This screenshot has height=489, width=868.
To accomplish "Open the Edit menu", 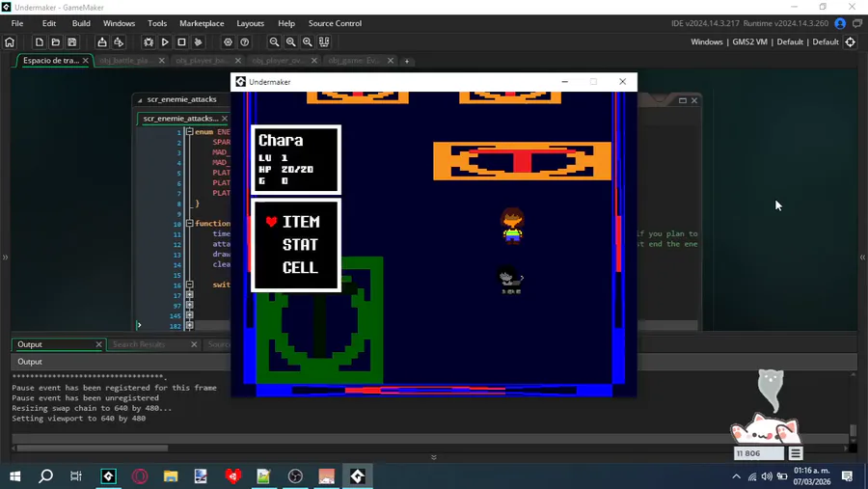I will click(x=49, y=23).
